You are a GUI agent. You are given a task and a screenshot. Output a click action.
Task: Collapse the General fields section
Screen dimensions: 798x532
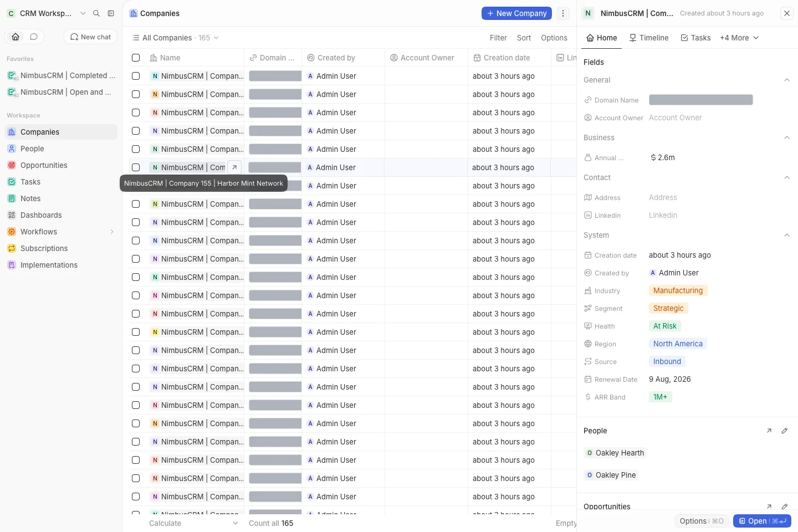(x=787, y=80)
